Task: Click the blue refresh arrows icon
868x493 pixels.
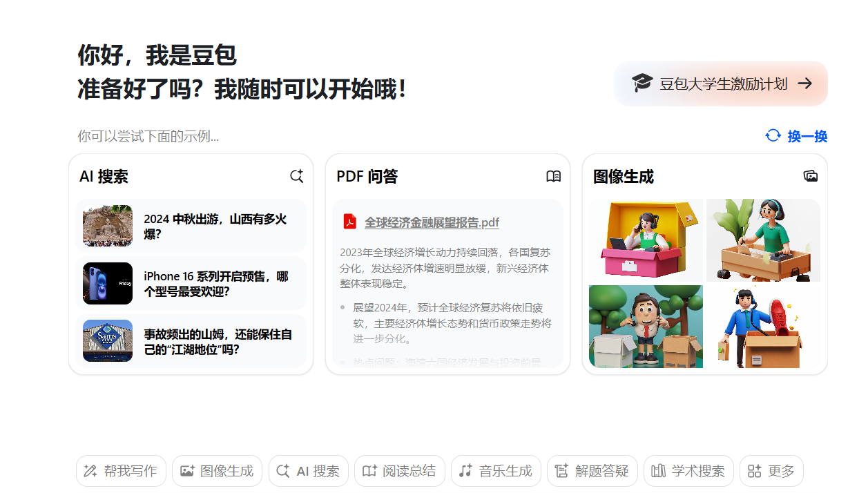Action: click(773, 135)
